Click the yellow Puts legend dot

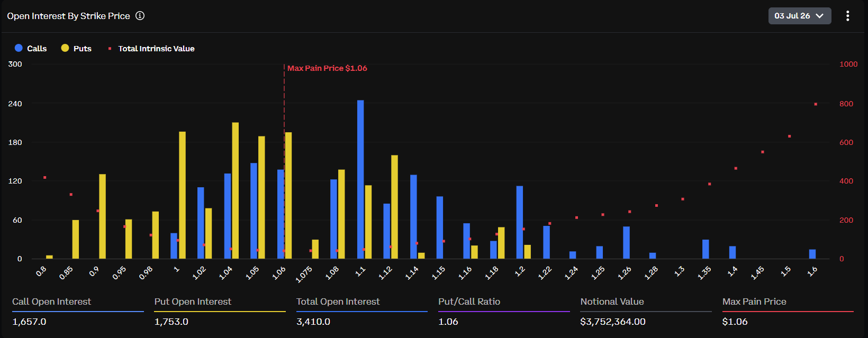pos(65,48)
